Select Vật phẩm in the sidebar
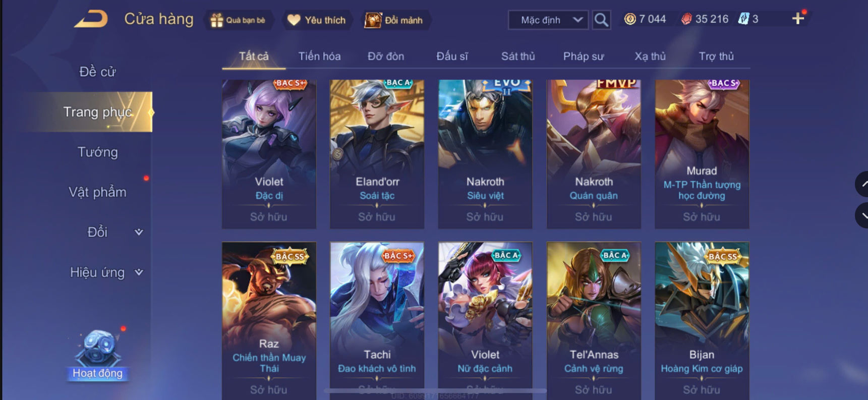 coord(97,192)
